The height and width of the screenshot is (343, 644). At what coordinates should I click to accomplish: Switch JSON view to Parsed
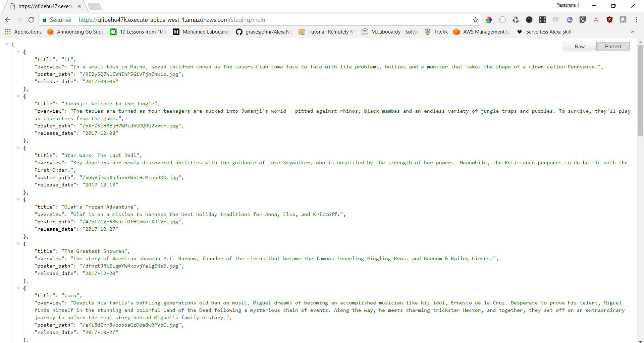click(x=613, y=47)
